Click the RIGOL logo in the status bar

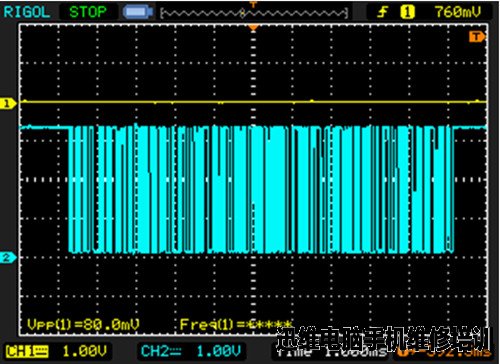(x=27, y=12)
